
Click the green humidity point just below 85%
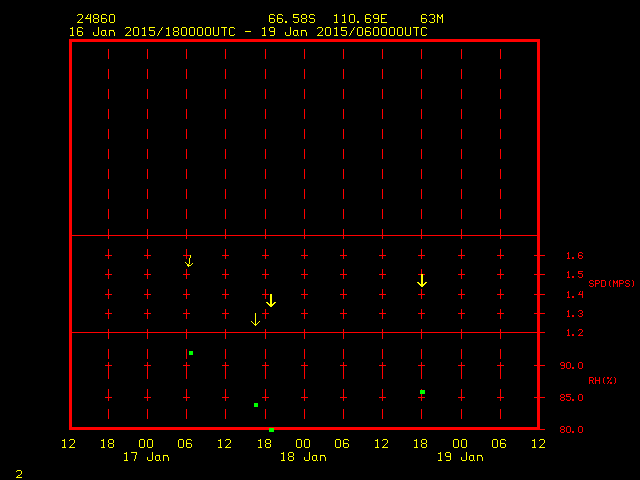tap(256, 405)
